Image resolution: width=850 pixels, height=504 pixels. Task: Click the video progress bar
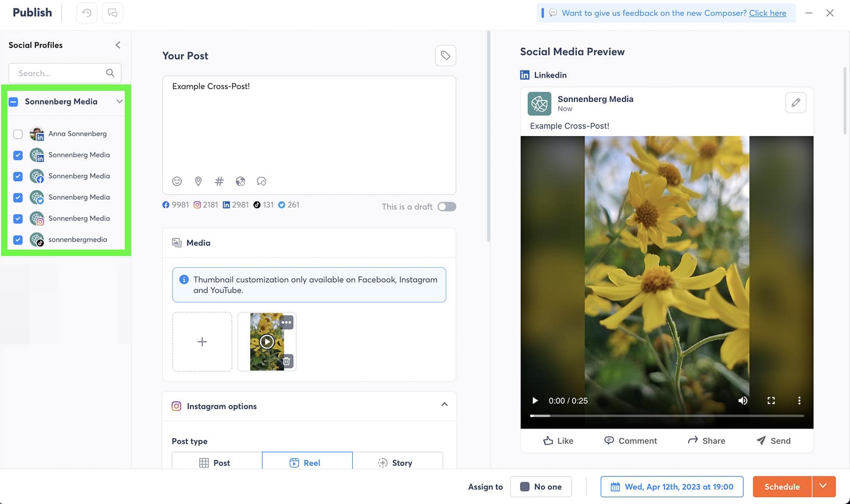click(667, 416)
